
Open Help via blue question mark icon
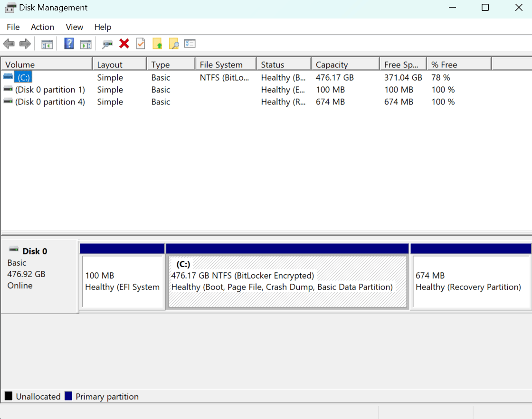pyautogui.click(x=69, y=44)
